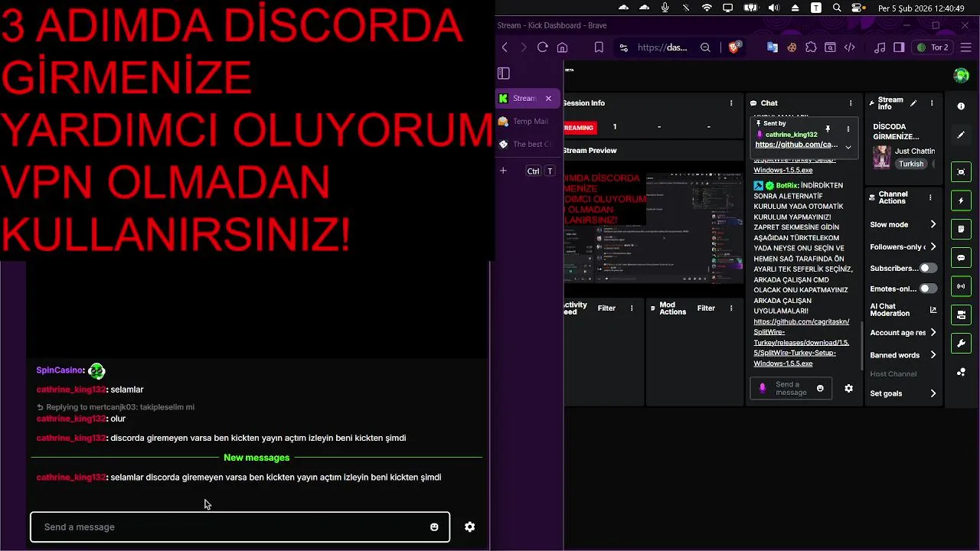Close the Stream tab
The height and width of the screenshot is (551, 980).
click(548, 99)
